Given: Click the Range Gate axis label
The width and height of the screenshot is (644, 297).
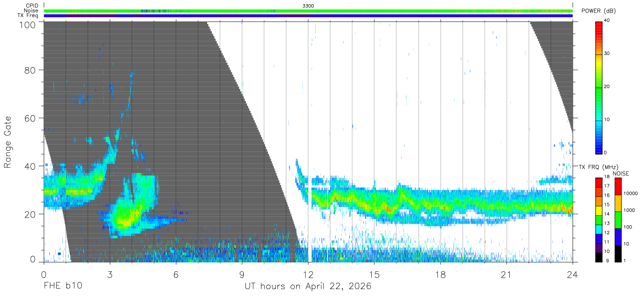Looking at the screenshot, I should tap(8, 142).
